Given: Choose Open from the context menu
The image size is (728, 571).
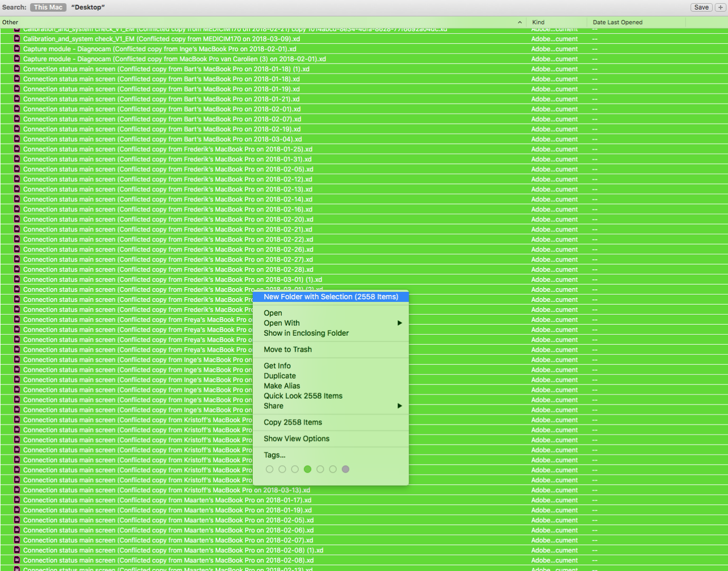Looking at the screenshot, I should (x=331, y=313).
